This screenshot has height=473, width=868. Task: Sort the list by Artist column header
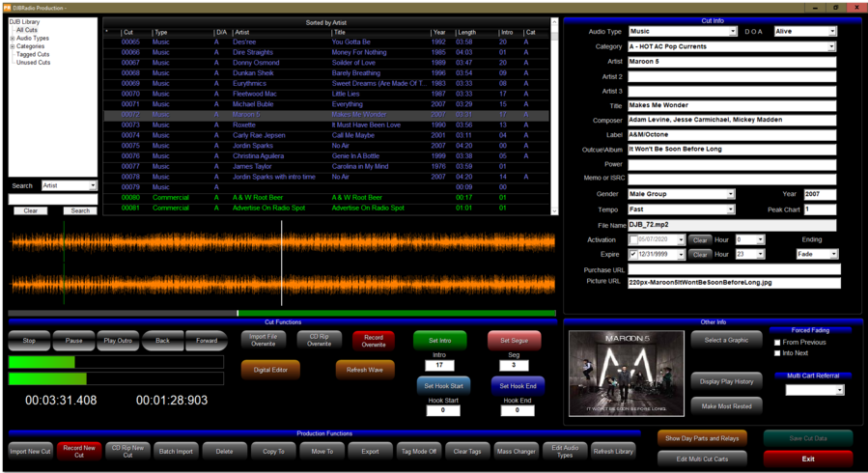coord(281,33)
